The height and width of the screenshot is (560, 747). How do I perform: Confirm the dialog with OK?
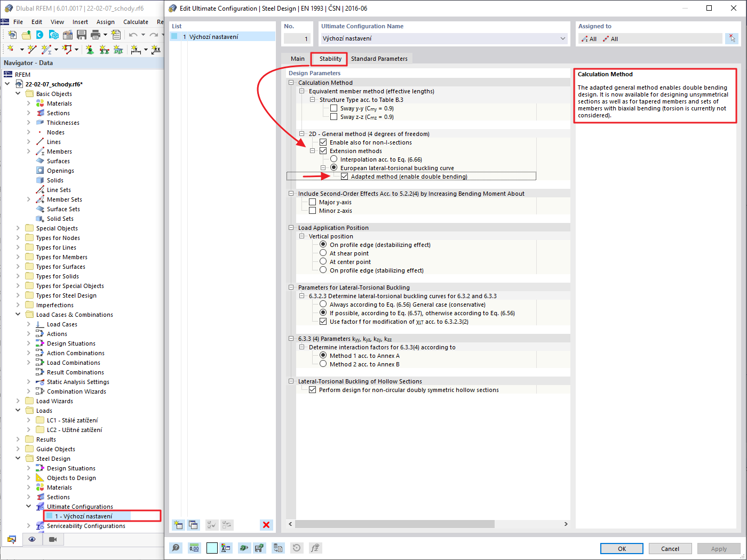coord(621,548)
